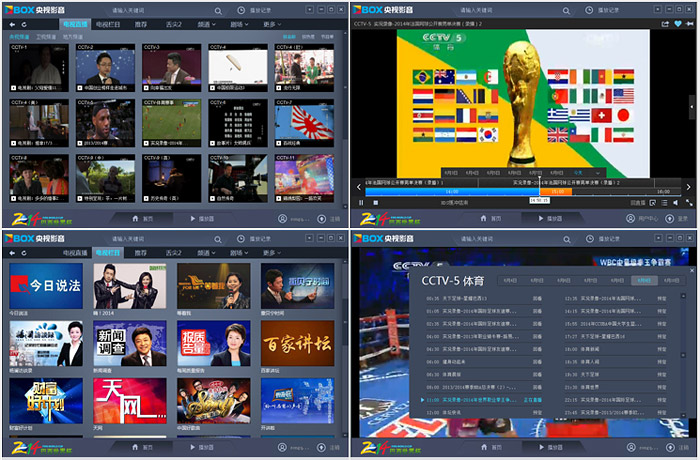Open 舌尖2 tab in live channel grid window

click(x=173, y=24)
